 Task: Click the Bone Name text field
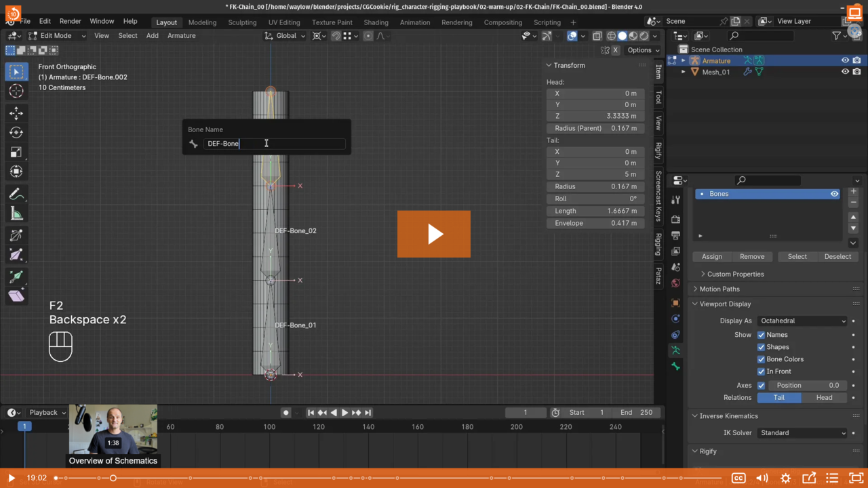pos(274,144)
